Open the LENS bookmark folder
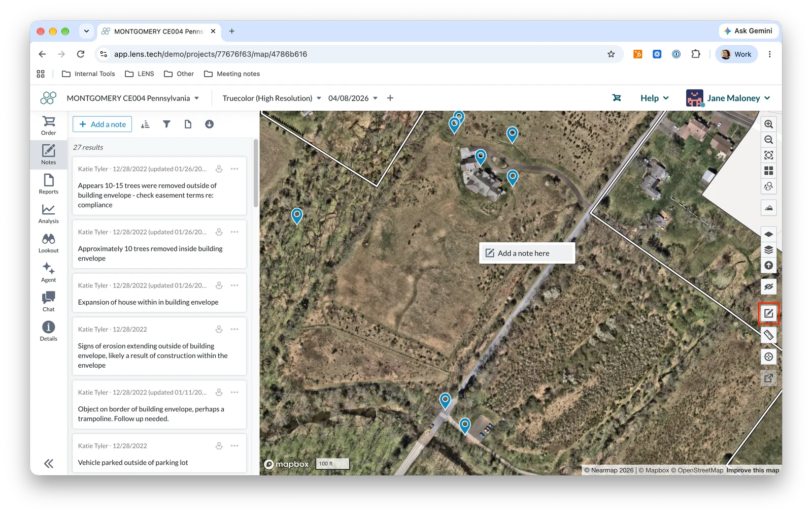This screenshot has height=515, width=812. [x=140, y=74]
